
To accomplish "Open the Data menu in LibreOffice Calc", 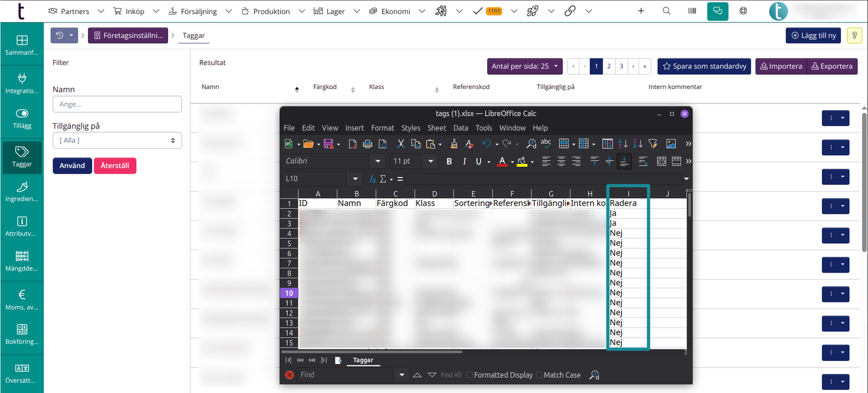I will tap(461, 128).
